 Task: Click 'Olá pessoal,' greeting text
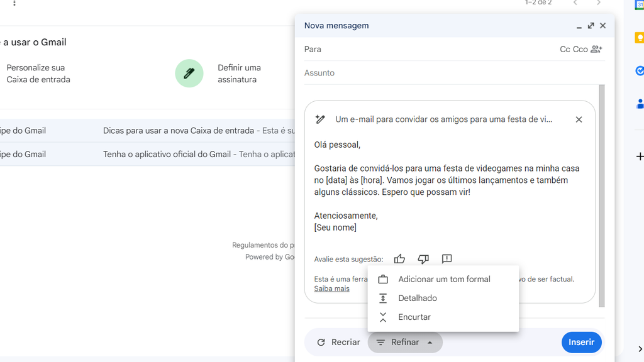pyautogui.click(x=337, y=145)
